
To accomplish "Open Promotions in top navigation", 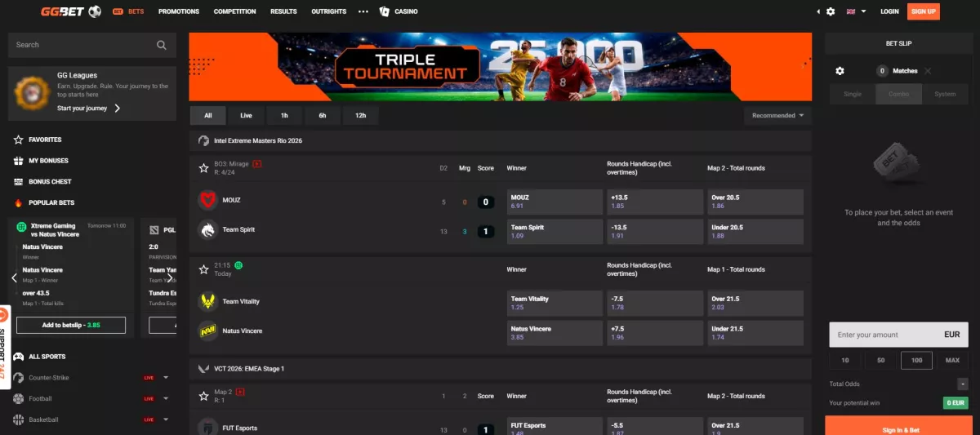I will (x=179, y=11).
